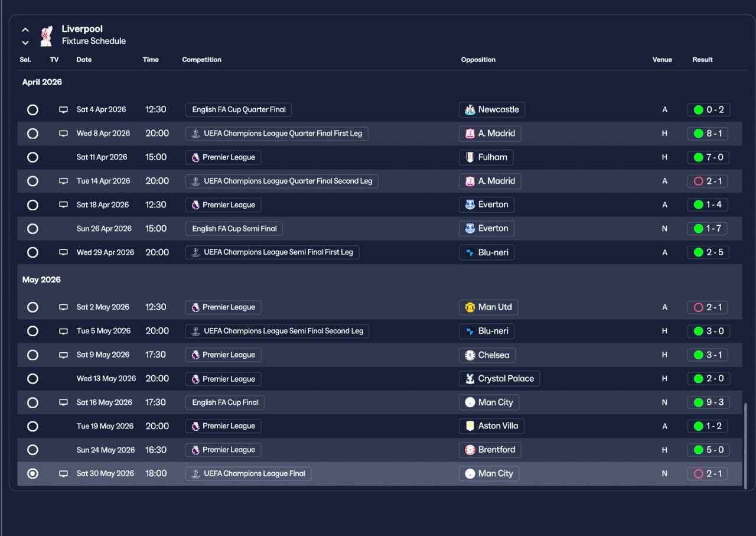Click the Man Utd club crest
Image resolution: width=756 pixels, height=536 pixels.
pyautogui.click(x=470, y=307)
